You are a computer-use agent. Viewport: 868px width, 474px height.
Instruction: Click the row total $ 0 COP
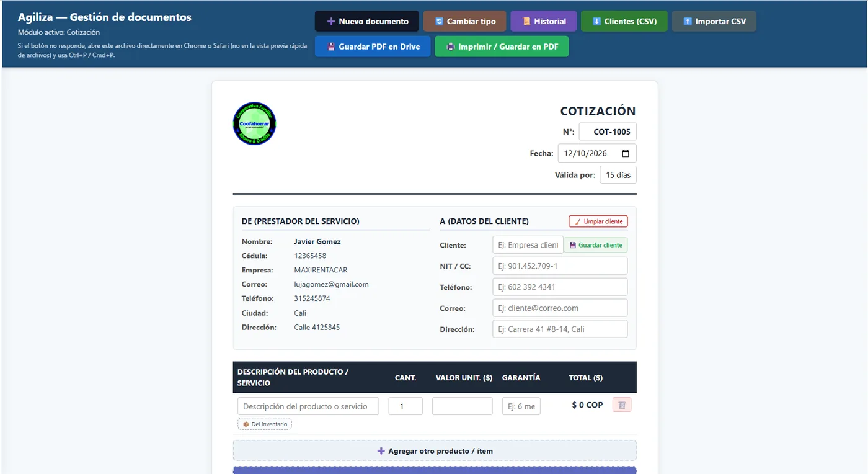pyautogui.click(x=587, y=405)
